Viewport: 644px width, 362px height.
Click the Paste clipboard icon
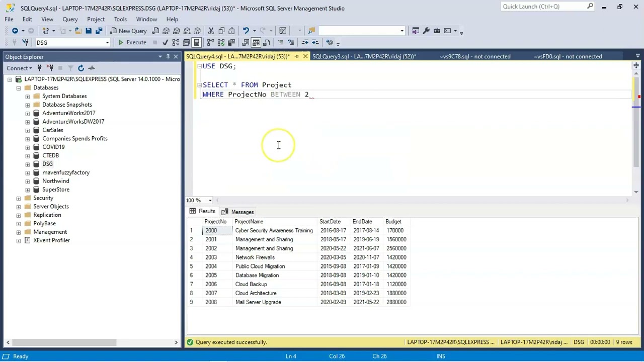pyautogui.click(x=231, y=31)
